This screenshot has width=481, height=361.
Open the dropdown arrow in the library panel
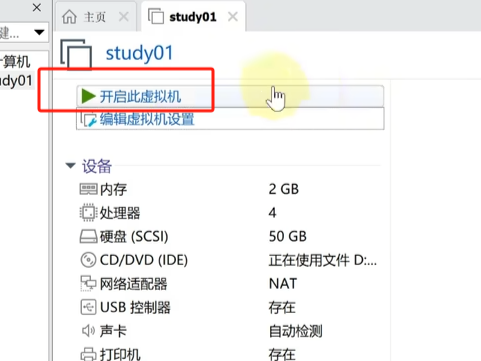click(x=39, y=32)
